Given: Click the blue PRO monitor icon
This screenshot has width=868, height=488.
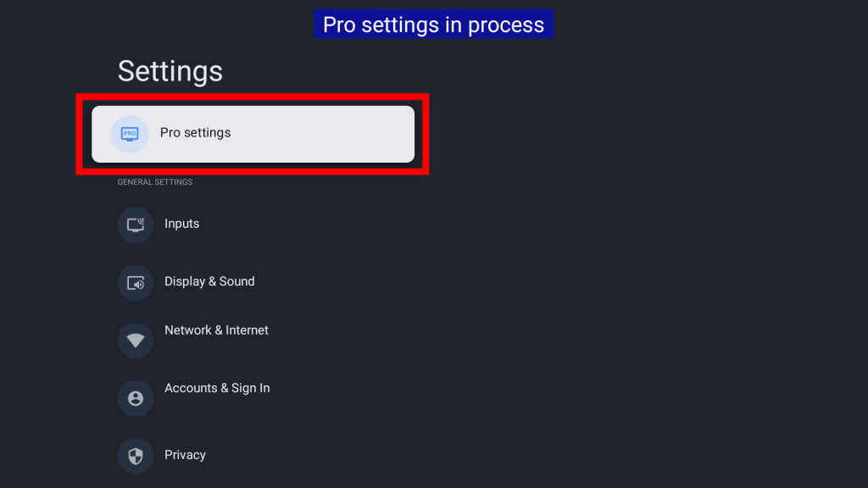Looking at the screenshot, I should [130, 134].
